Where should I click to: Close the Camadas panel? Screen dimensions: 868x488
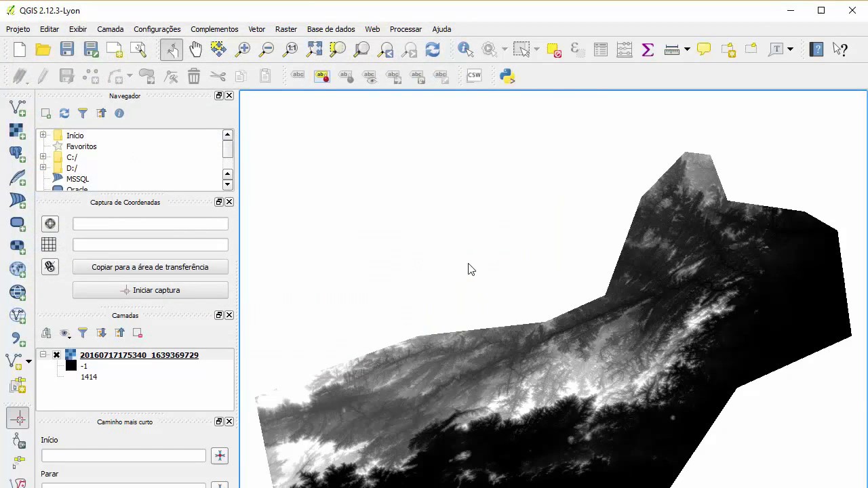point(229,315)
